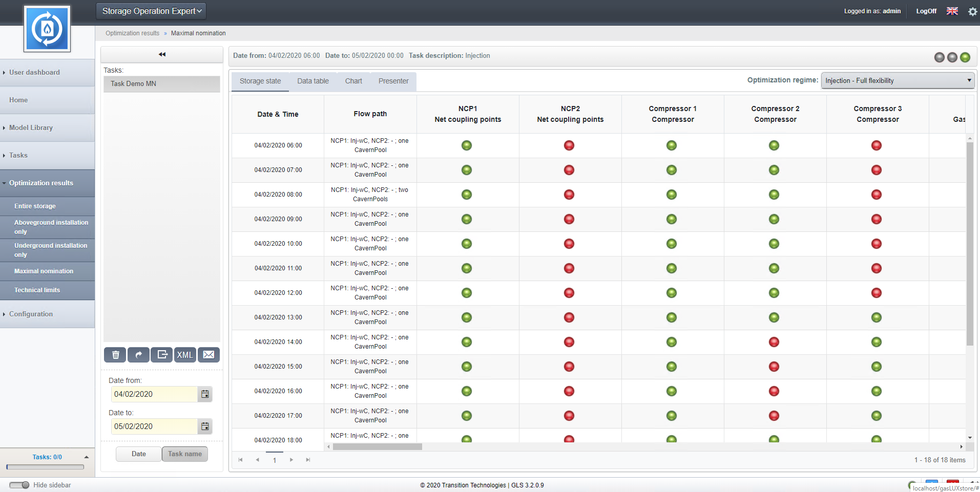
Task: Switch to the Chart tab
Action: [x=353, y=81]
